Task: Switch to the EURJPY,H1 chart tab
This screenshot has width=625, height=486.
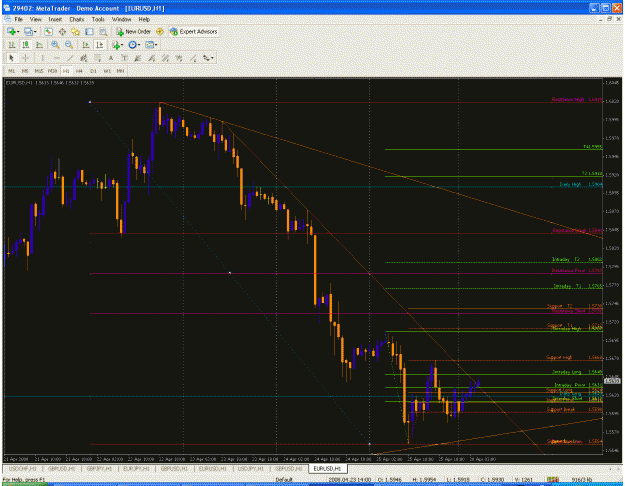Action: tap(136, 468)
